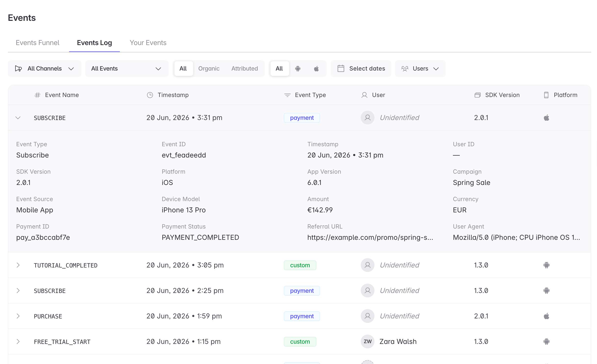Click the User column header
Image resolution: width=597 pixels, height=364 pixels.
378,95
